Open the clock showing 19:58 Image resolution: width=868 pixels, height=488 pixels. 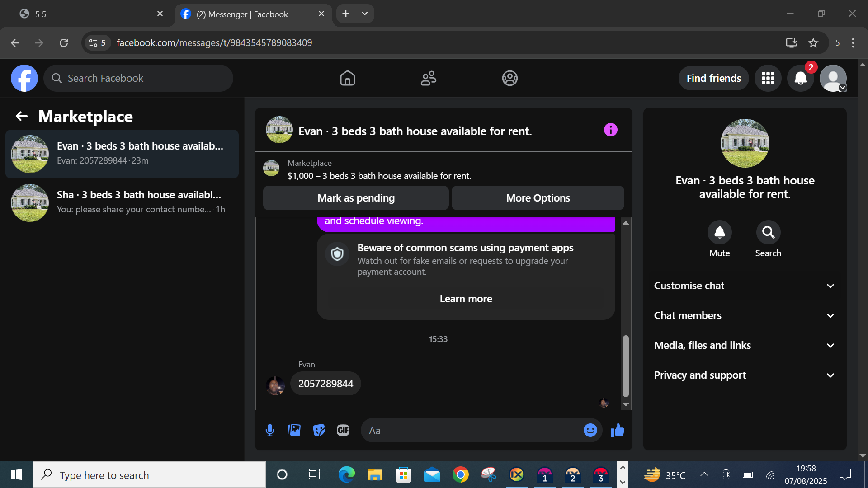[x=806, y=474]
